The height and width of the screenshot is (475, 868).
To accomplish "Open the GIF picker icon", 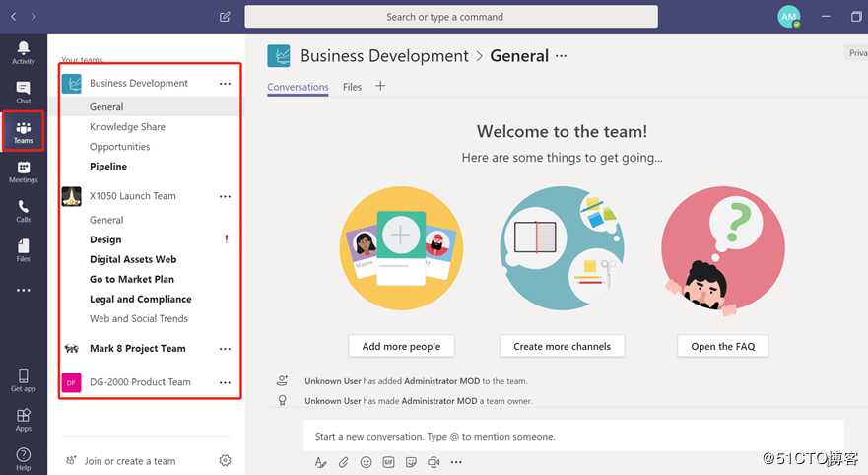I will tap(388, 462).
